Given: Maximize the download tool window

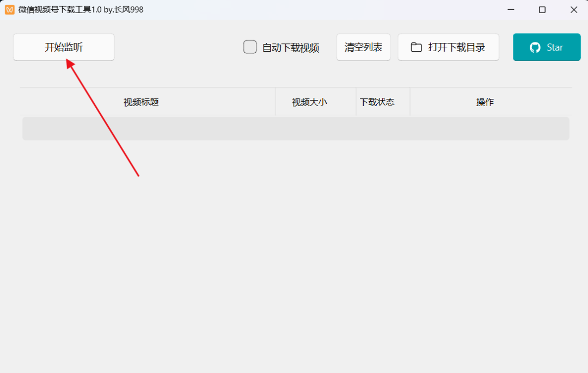Looking at the screenshot, I should (542, 10).
